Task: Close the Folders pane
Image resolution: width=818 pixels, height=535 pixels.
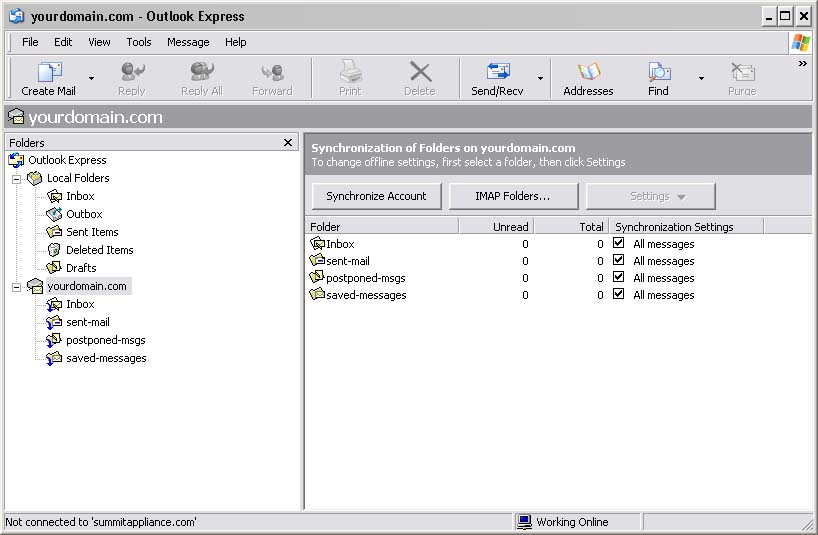Action: [287, 142]
